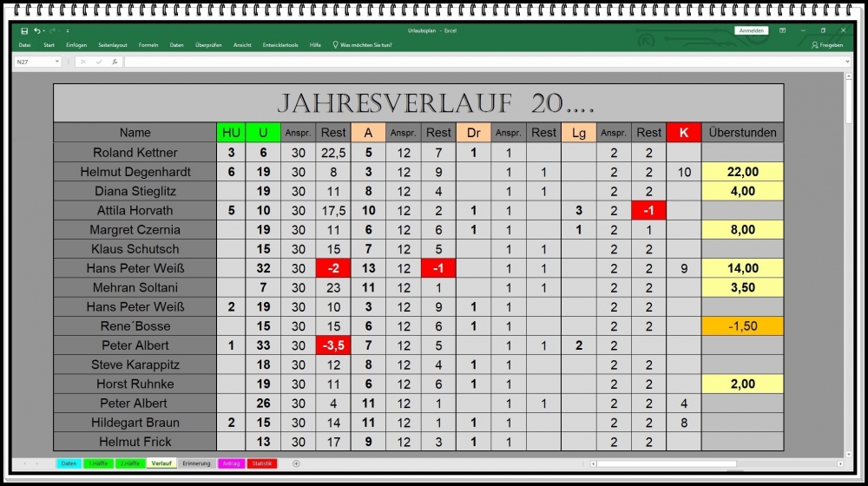Click the Freigeben share icon
868x486 pixels.
(826, 45)
